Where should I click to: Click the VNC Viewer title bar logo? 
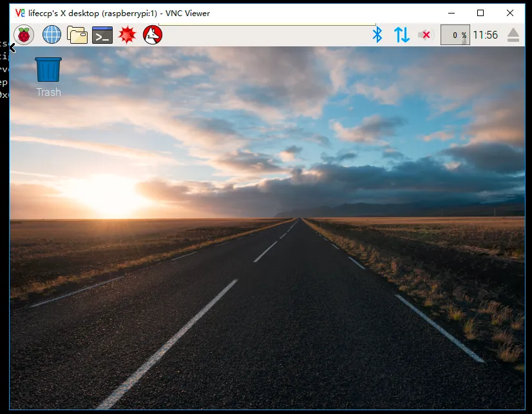pyautogui.click(x=20, y=14)
